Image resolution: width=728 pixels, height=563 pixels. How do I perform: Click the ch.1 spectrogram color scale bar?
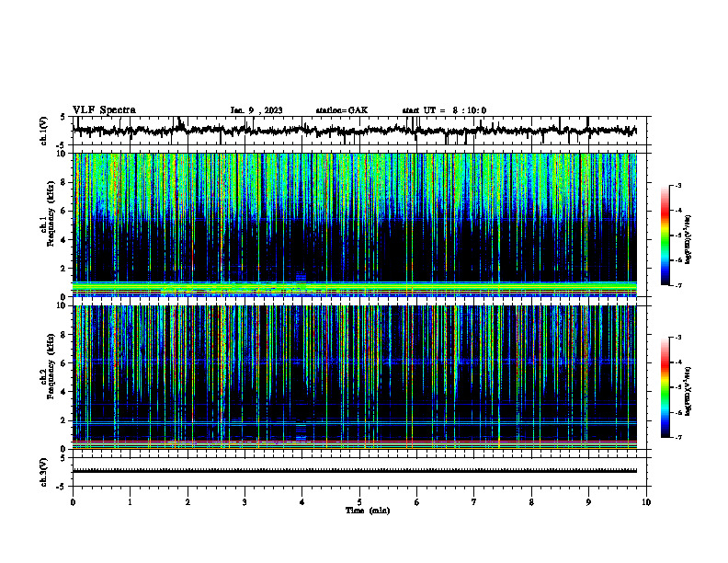click(665, 236)
